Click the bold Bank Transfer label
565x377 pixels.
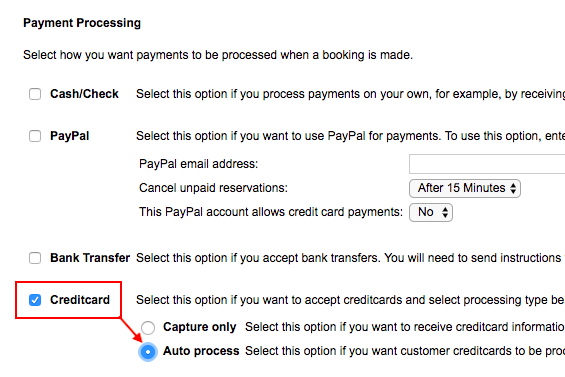90,258
